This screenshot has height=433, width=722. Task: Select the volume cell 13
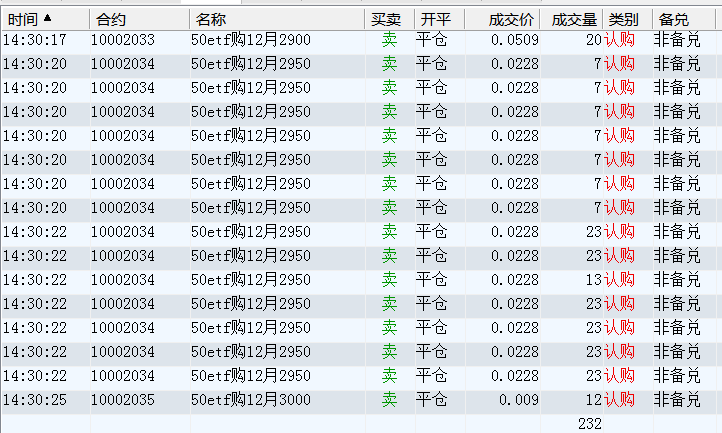(594, 280)
